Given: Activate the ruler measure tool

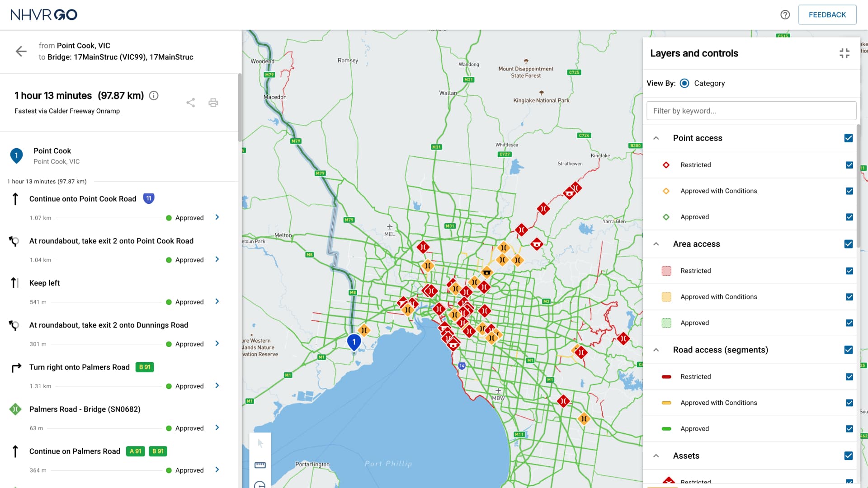Looking at the screenshot, I should tap(260, 465).
